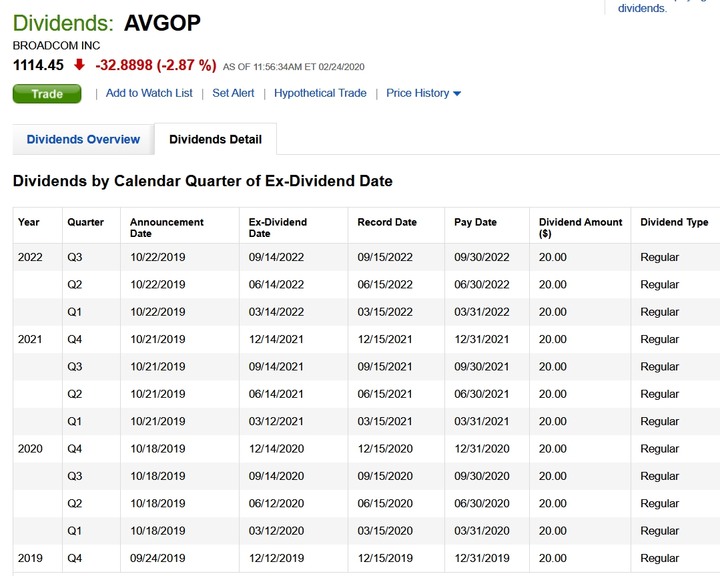This screenshot has width=720, height=576.
Task: Click the Dividend Type column header
Action: [x=674, y=222]
